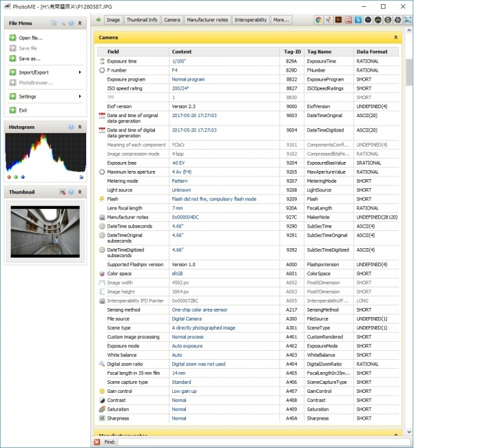The height and width of the screenshot is (448, 496).
Task: Click the Exposure time value 1/100"
Action: (x=179, y=61)
